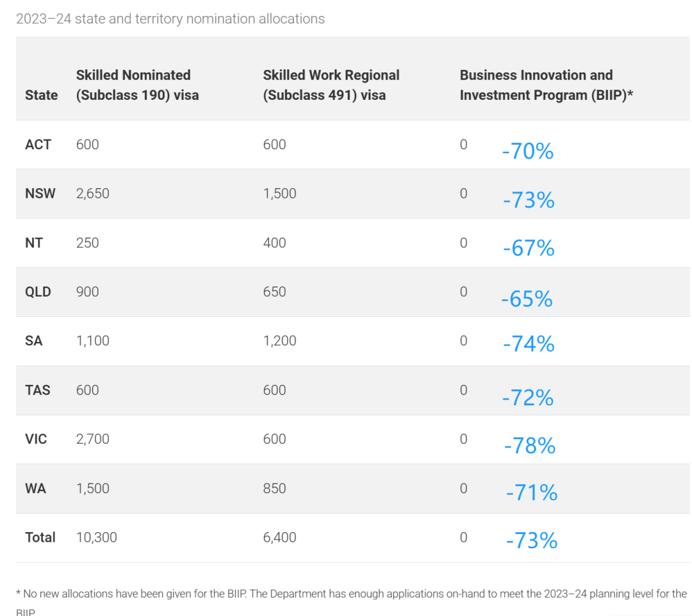Screen dimensions: 692x616
Task: Click the Business Innovation and Investment Program header
Action: 546,85
